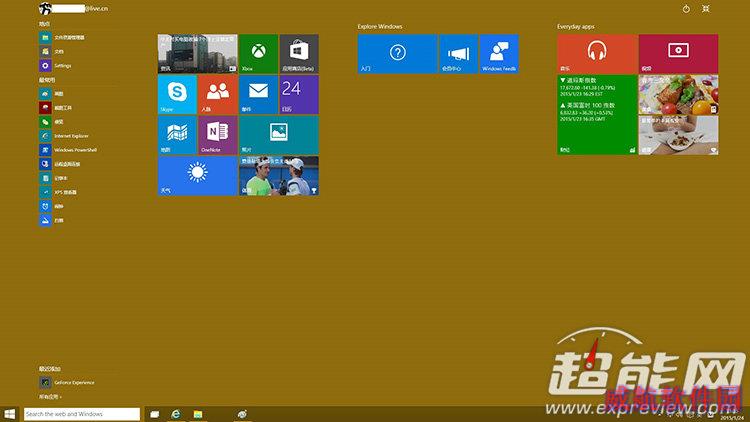
Task: Open the Health tile with bowl photo
Action: (678, 135)
